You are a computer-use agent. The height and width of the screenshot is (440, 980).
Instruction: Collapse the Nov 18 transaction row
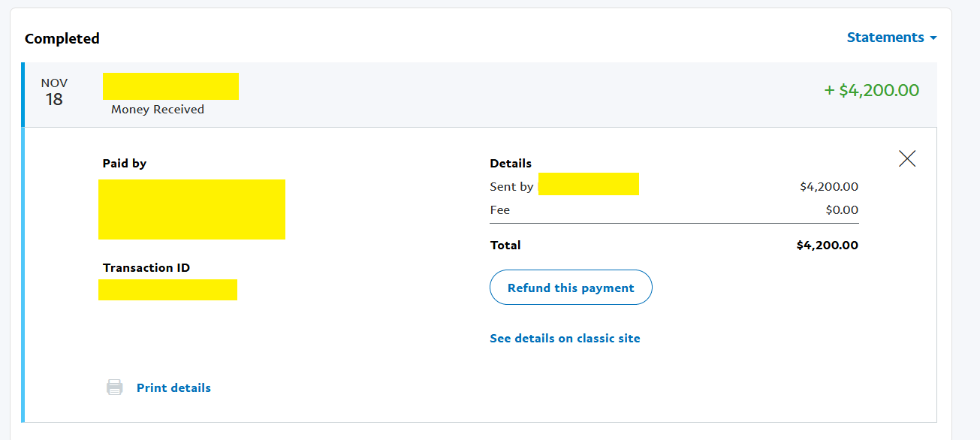coord(481,94)
